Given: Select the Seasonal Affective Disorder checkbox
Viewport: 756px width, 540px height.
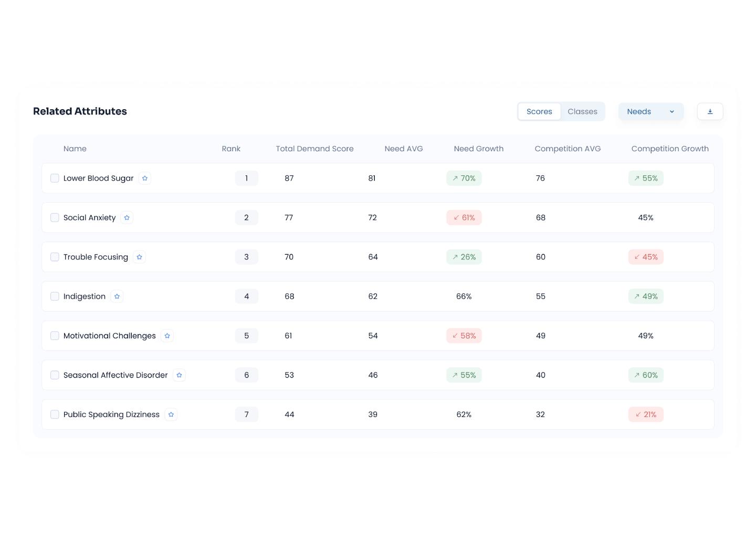Looking at the screenshot, I should (x=55, y=375).
